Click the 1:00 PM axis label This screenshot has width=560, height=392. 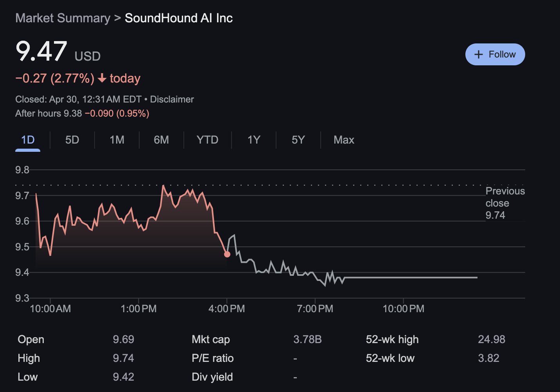[139, 309]
